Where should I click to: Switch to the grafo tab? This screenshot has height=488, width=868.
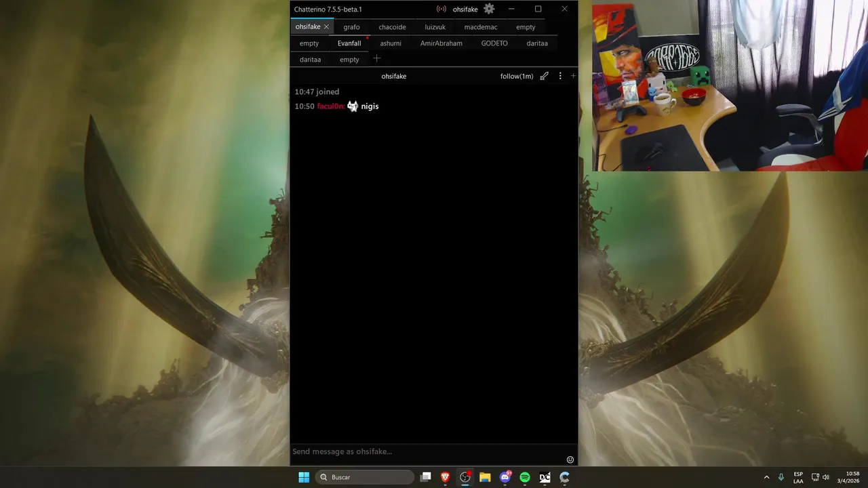pyautogui.click(x=351, y=27)
